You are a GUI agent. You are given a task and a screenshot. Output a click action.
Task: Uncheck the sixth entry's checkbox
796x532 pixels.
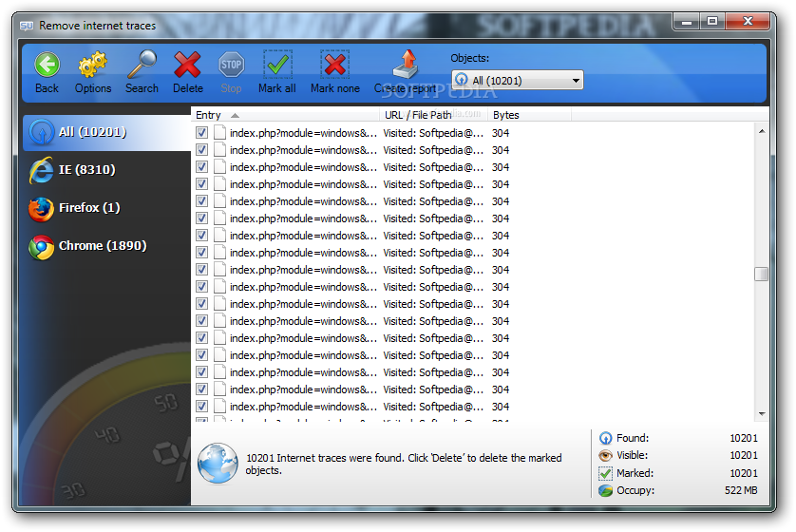click(x=201, y=218)
